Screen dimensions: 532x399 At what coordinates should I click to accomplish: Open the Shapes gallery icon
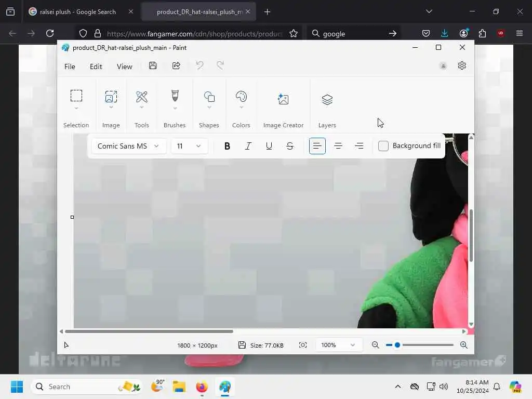coord(209,97)
